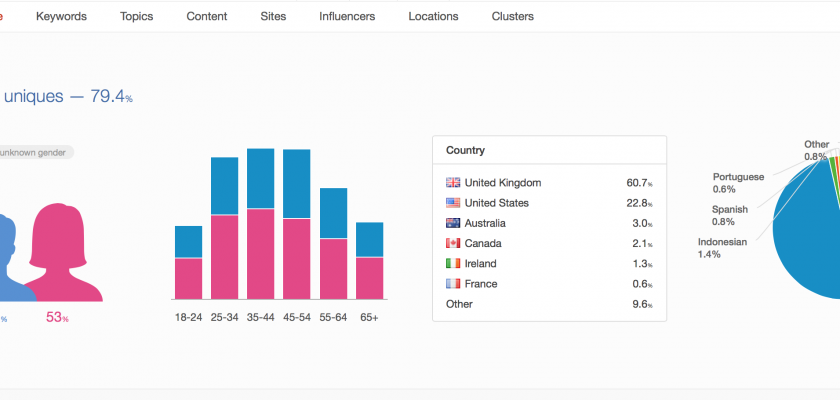Click the 35-44 age group bar

(x=261, y=224)
